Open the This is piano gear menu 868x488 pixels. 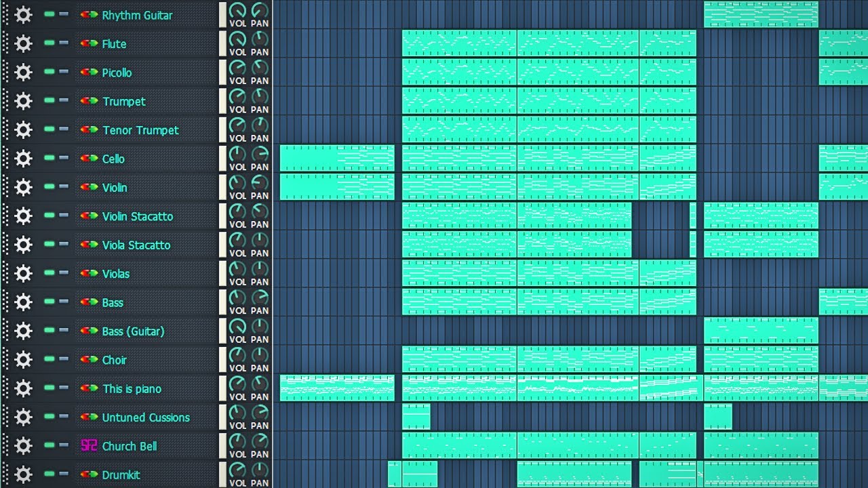click(23, 388)
